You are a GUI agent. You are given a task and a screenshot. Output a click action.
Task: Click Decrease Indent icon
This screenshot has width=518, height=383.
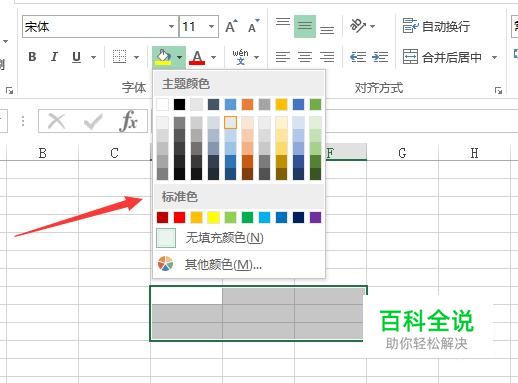point(358,57)
